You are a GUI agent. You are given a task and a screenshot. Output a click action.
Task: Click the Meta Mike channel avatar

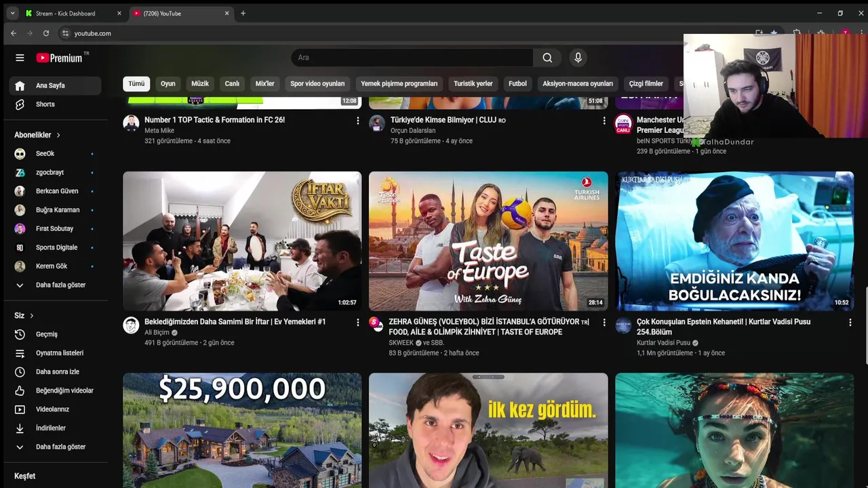click(131, 123)
